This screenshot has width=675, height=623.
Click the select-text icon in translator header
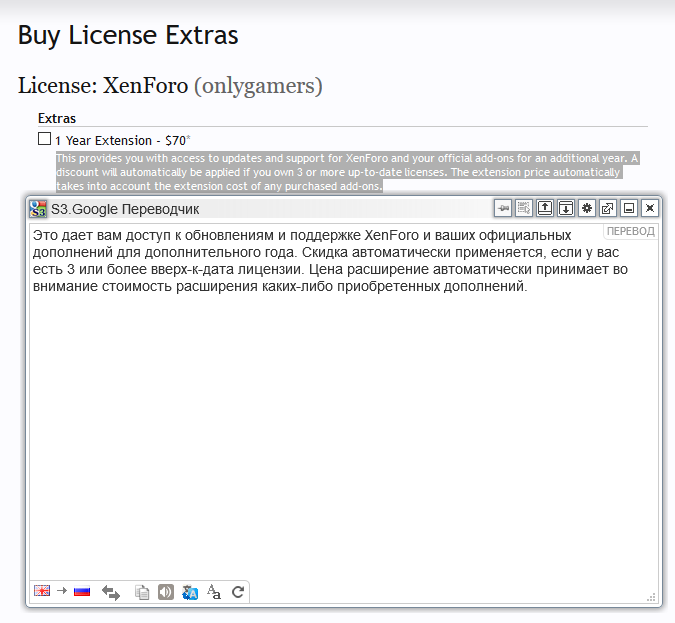[x=524, y=208]
